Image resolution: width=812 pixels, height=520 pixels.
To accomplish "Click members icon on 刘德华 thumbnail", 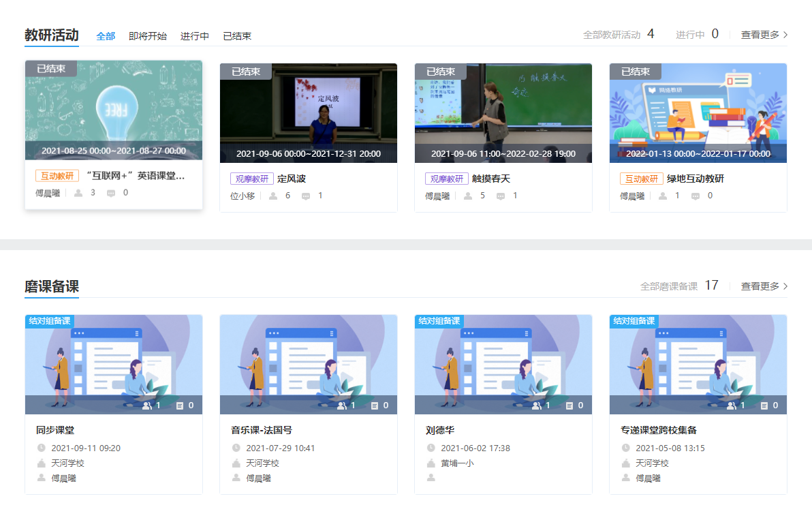I will 537,406.
